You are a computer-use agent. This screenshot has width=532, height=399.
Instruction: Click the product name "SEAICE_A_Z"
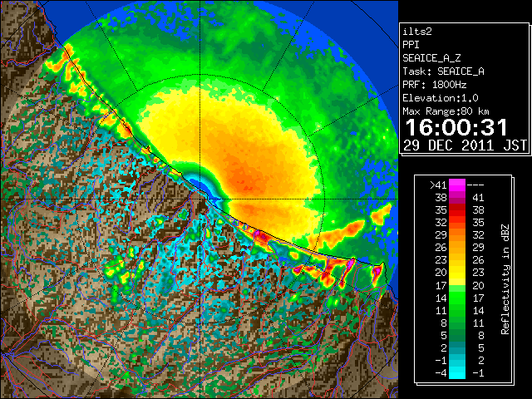(x=431, y=58)
